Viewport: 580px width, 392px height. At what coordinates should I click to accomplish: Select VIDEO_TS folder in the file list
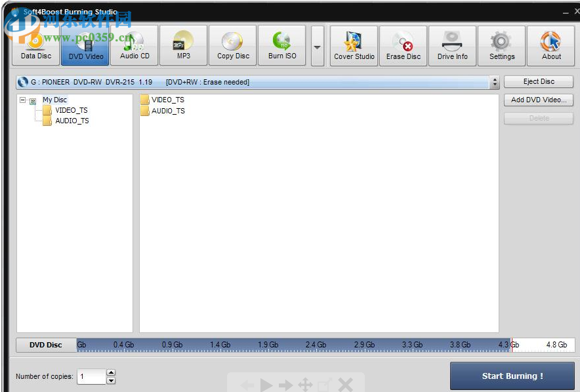point(162,100)
